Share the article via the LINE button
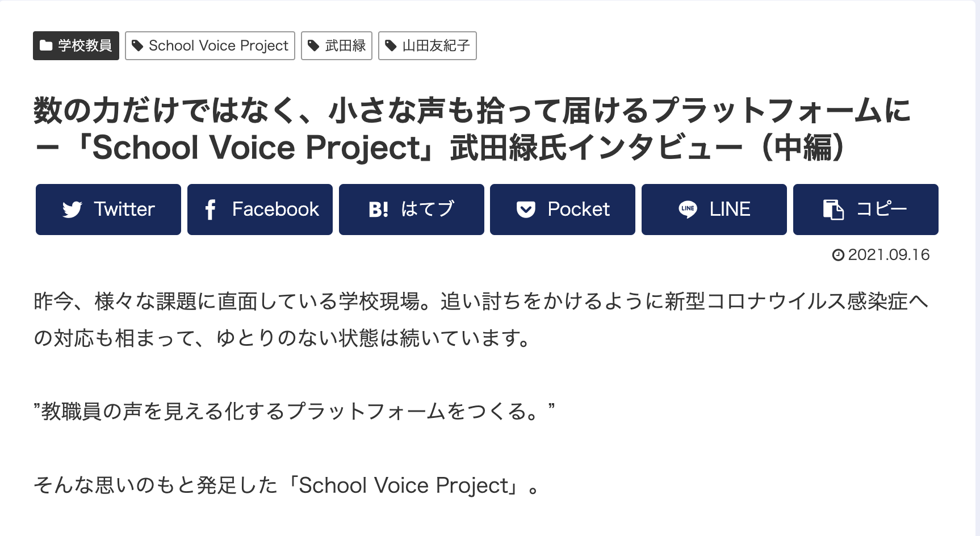The width and height of the screenshot is (980, 536). pyautogui.click(x=714, y=209)
